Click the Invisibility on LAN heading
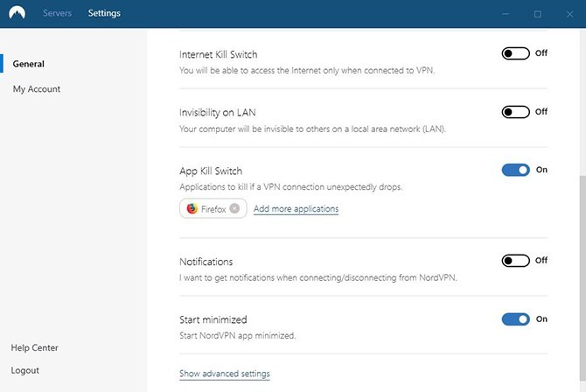 pos(218,113)
